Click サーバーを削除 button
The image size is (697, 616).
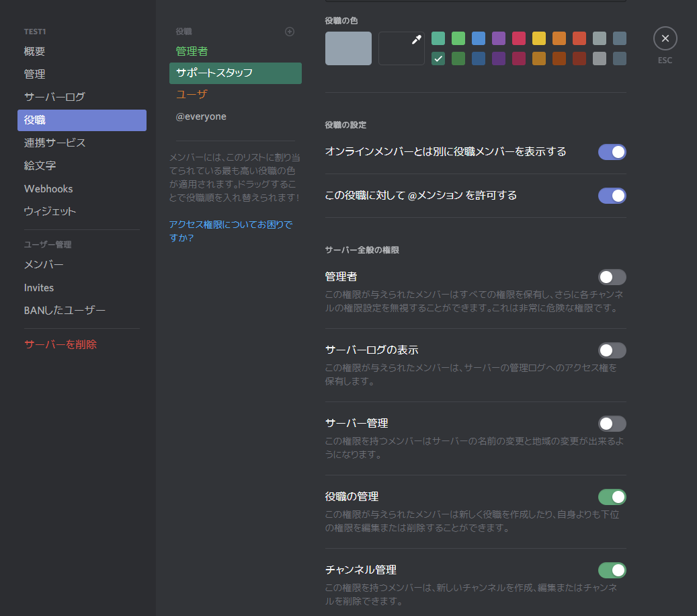click(x=82, y=345)
